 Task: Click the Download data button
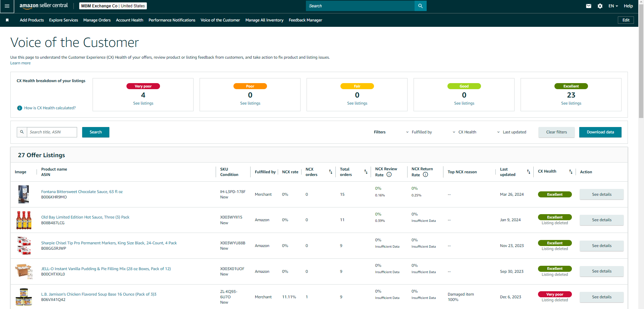coord(600,132)
